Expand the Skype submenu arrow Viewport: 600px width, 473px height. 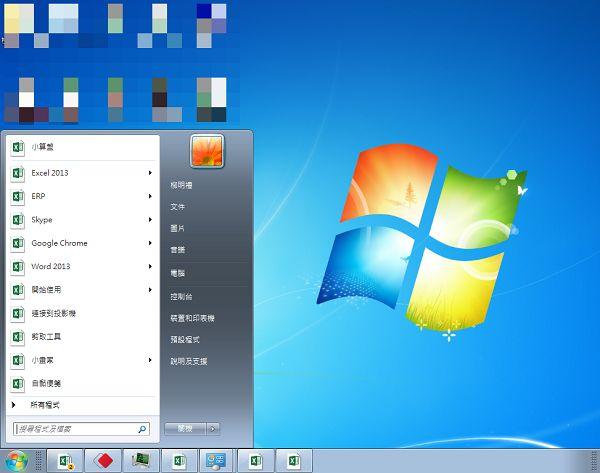tap(150, 220)
